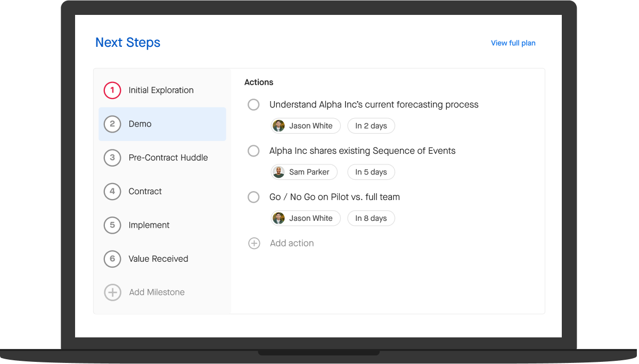
Task: Select the Demo milestone label
Action: (x=140, y=124)
